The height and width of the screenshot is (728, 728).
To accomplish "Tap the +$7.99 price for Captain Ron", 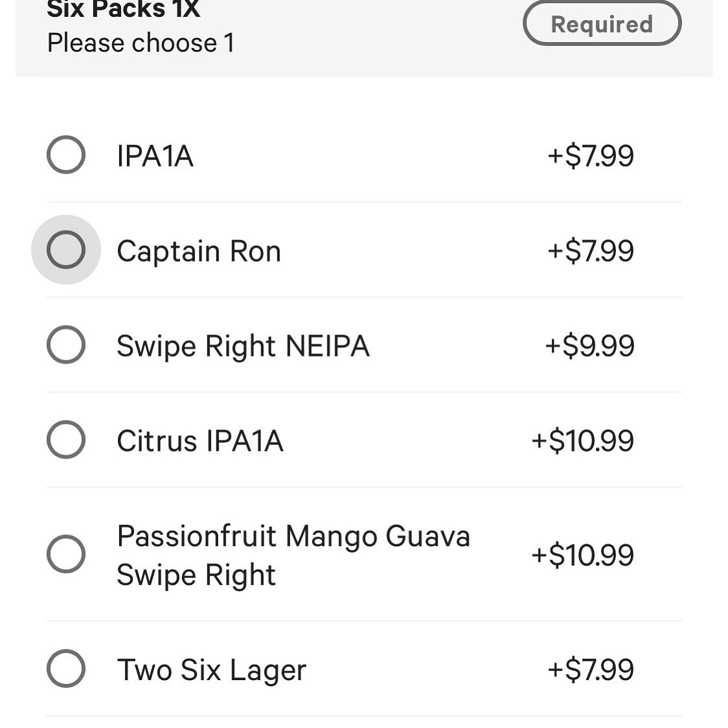I will pos(590,251).
